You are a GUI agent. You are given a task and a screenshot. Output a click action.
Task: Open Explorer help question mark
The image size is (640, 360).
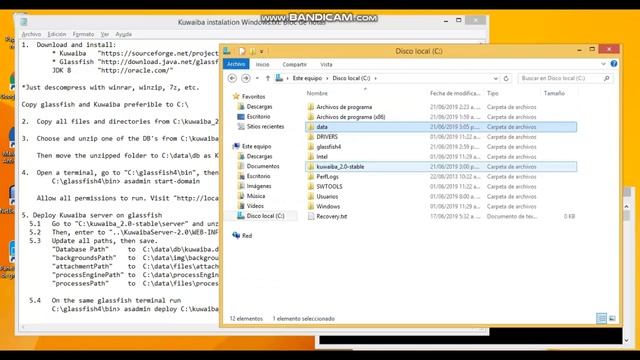pos(613,64)
